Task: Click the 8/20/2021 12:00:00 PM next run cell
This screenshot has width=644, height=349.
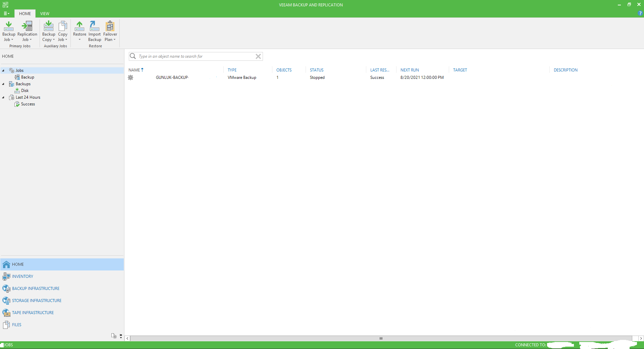Action: point(422,78)
